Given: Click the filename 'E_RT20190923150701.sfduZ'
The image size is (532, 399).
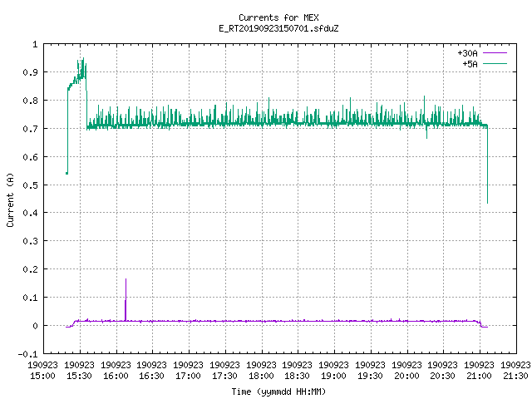Looking at the screenshot, I should point(278,28).
